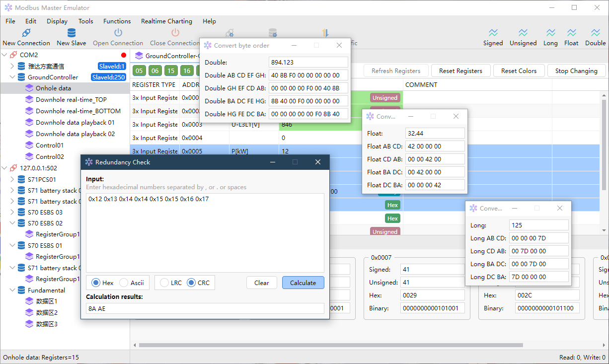Select the Long display format icon

550,33
